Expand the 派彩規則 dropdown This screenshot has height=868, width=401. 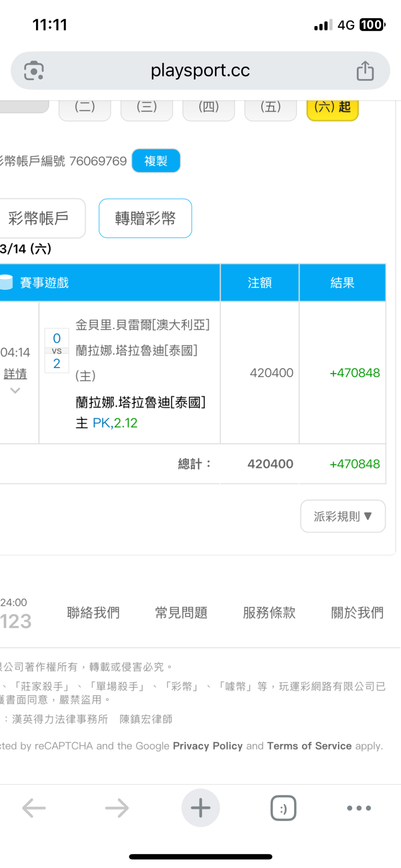pyautogui.click(x=343, y=516)
